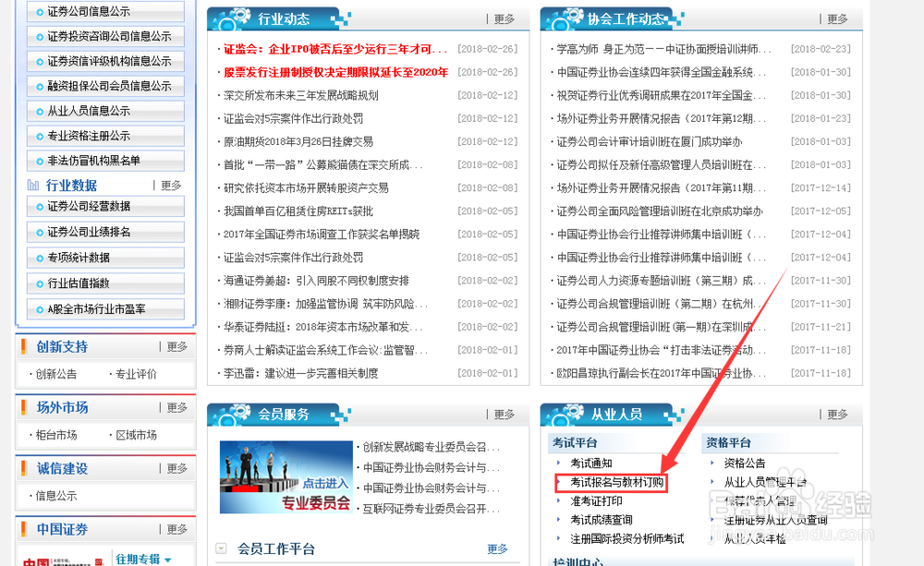Click the 专业委员会 banner image
This screenshot has height=566, width=924.
286,476
